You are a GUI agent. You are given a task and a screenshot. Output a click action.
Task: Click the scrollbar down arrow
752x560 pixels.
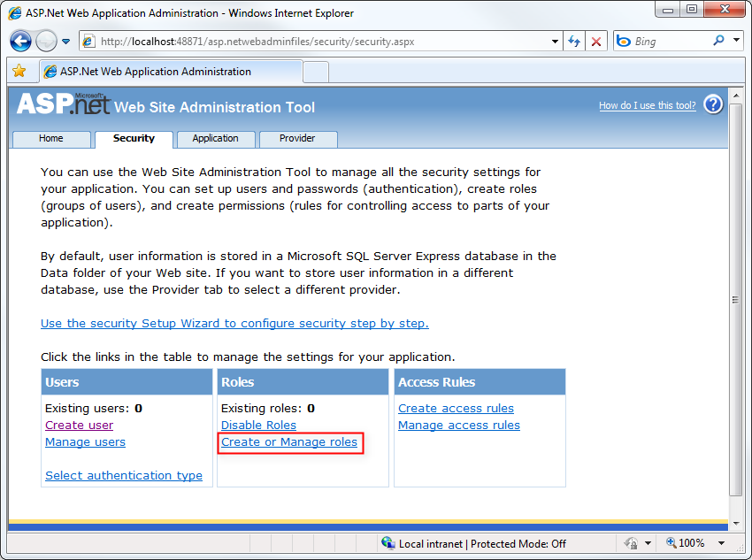click(736, 524)
